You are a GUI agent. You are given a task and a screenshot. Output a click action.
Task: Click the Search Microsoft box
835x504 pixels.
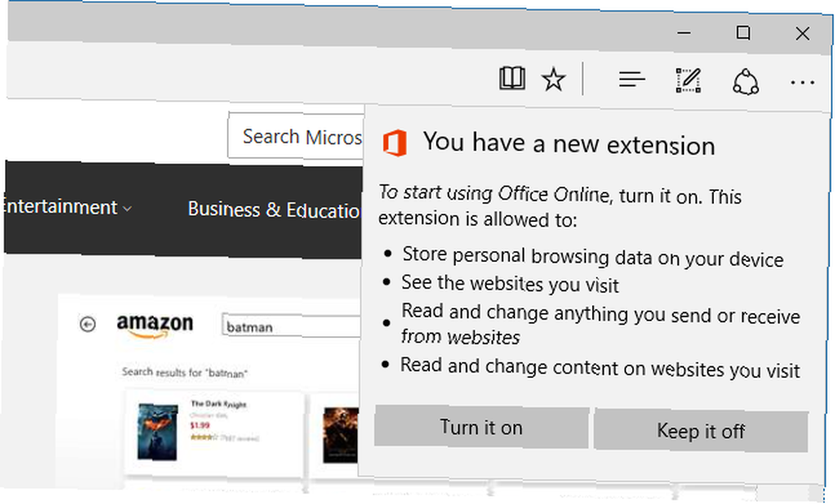[x=297, y=137]
